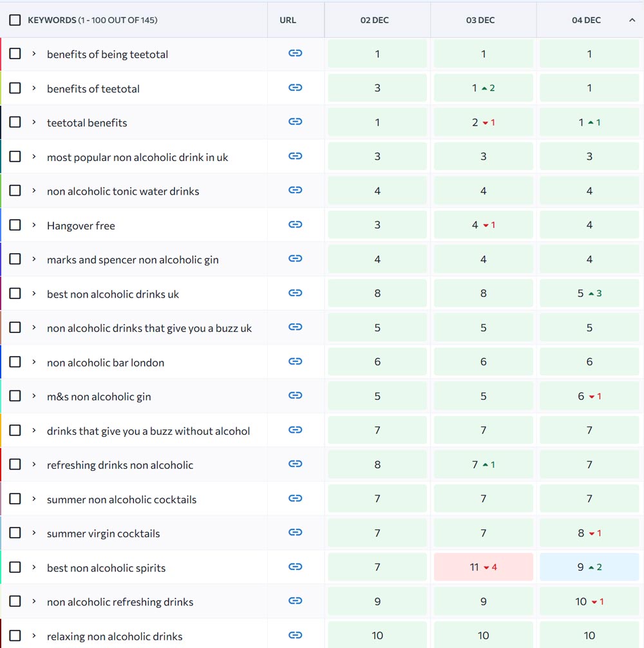Open link icon for 'summer non alcoholic cocktails'
Screen dimensions: 644x648
coord(296,498)
